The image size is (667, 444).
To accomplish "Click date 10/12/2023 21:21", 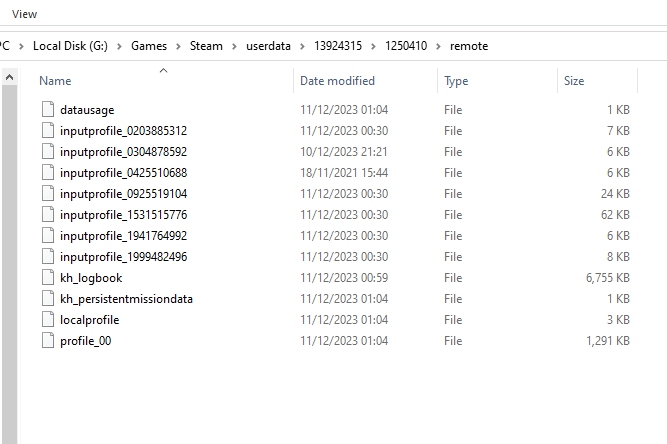I will [344, 152].
